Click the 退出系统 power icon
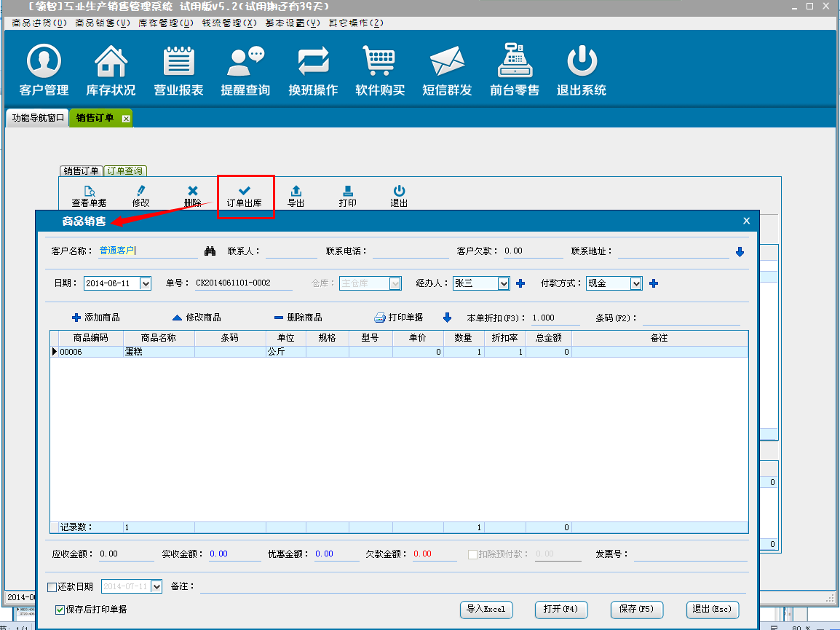The image size is (840, 630). click(582, 71)
